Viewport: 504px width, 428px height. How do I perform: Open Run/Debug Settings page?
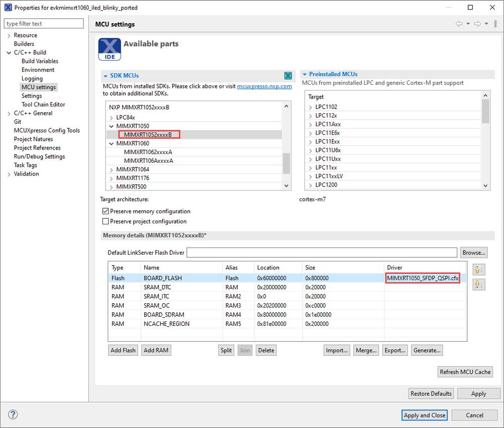coord(39,157)
